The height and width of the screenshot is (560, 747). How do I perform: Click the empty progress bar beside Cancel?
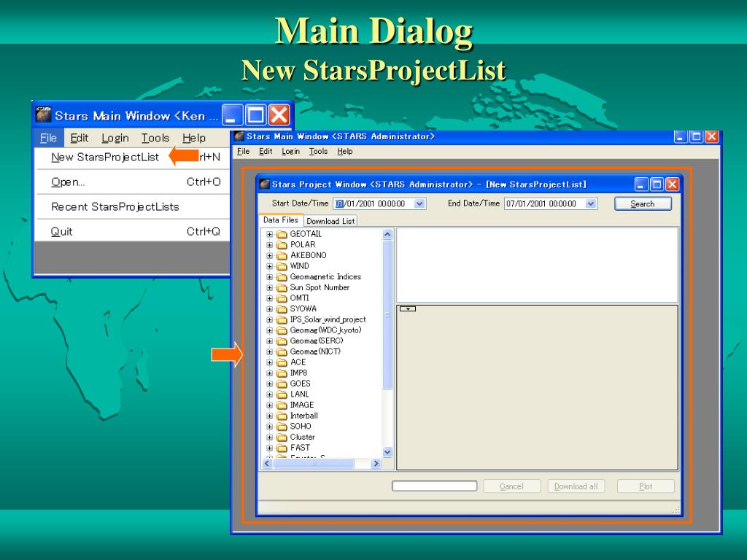435,486
